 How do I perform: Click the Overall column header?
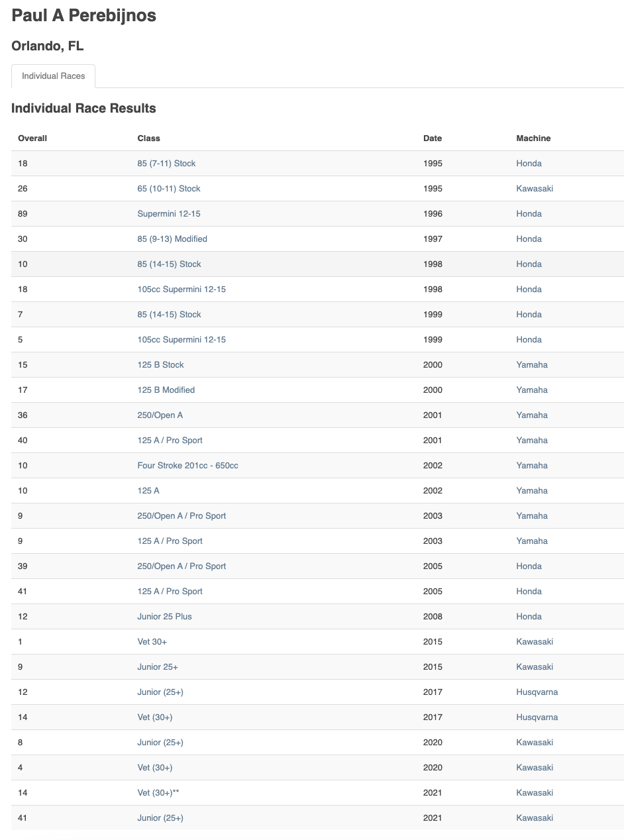(x=32, y=138)
